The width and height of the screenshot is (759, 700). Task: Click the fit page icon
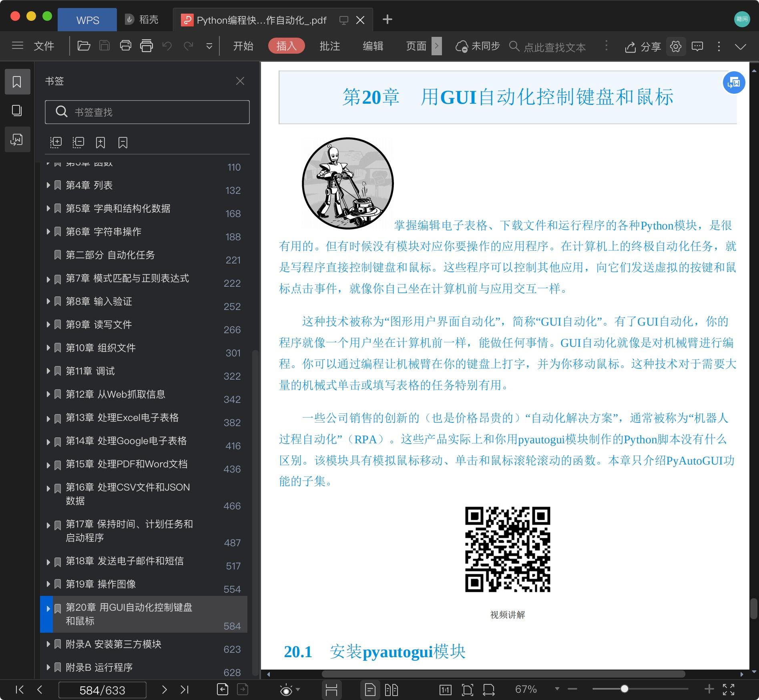click(467, 690)
